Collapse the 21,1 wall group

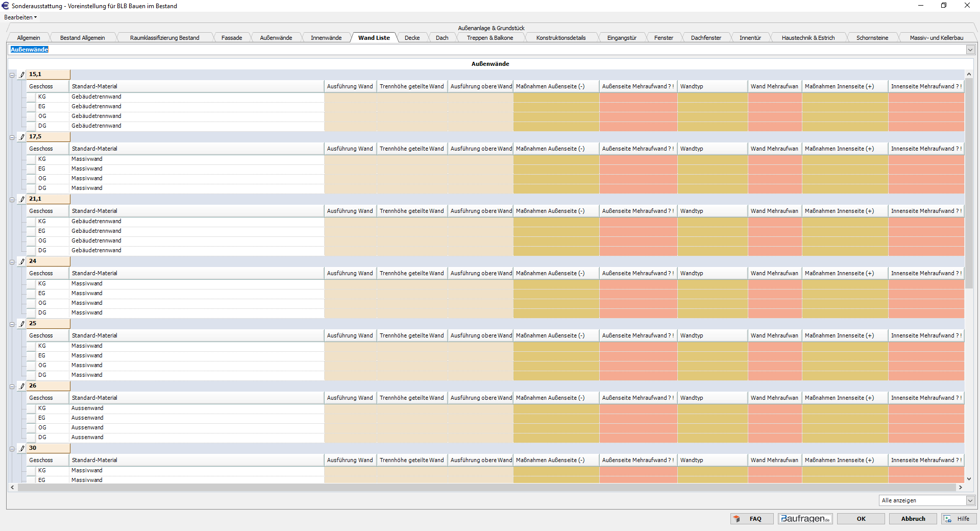(x=12, y=200)
